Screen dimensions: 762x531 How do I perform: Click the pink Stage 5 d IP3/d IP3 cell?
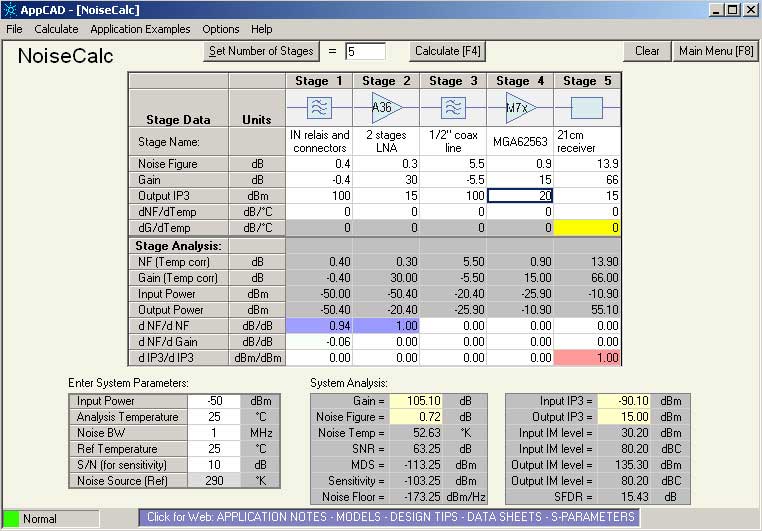pyautogui.click(x=587, y=358)
